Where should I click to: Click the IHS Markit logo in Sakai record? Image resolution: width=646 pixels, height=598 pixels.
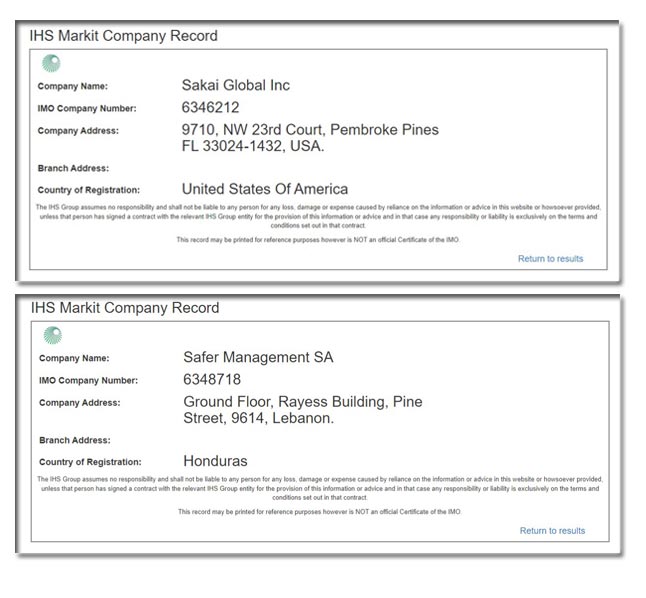pyautogui.click(x=51, y=63)
